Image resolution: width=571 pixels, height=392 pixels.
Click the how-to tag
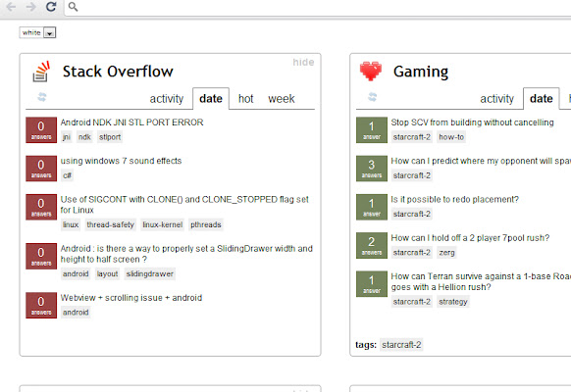pos(451,137)
